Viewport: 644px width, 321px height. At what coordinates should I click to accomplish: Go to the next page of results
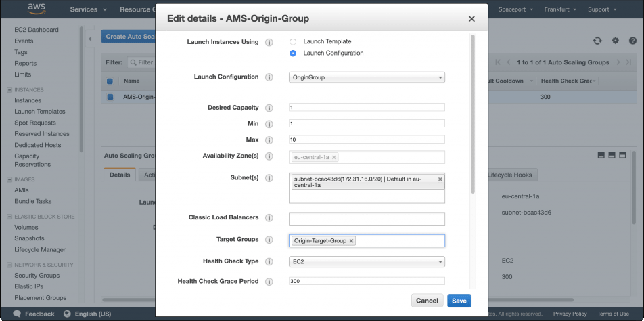click(618, 62)
